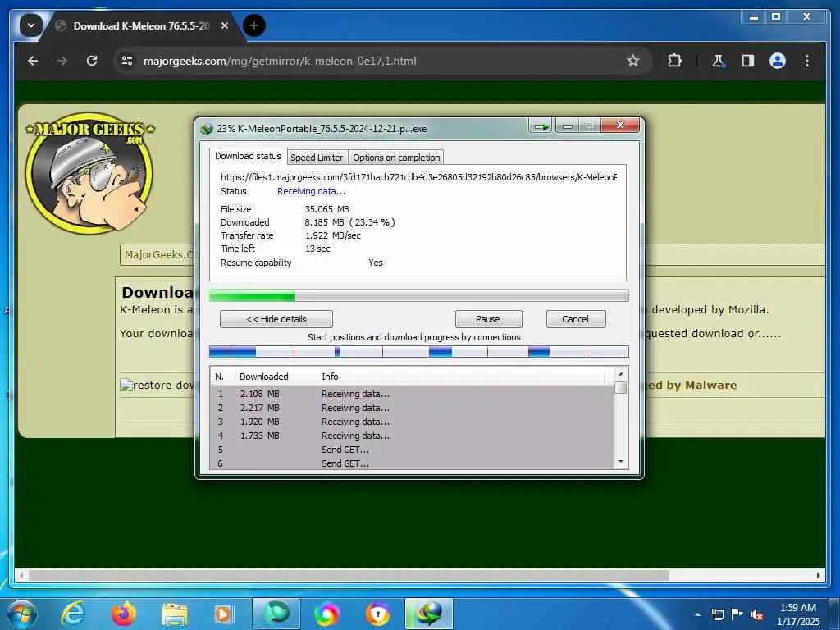The width and height of the screenshot is (840, 630).
Task: Launch Internet Explorer from the taskbar
Action: [x=72, y=614]
